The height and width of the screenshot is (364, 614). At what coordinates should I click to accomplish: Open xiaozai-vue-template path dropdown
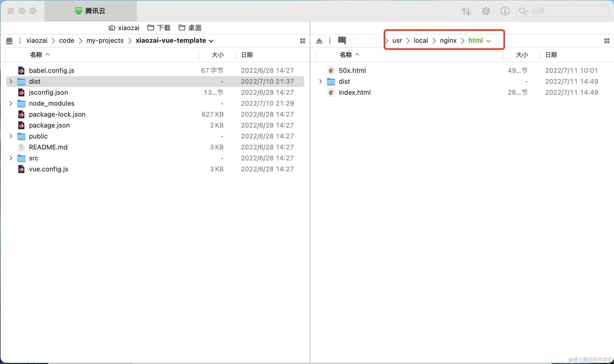click(211, 41)
